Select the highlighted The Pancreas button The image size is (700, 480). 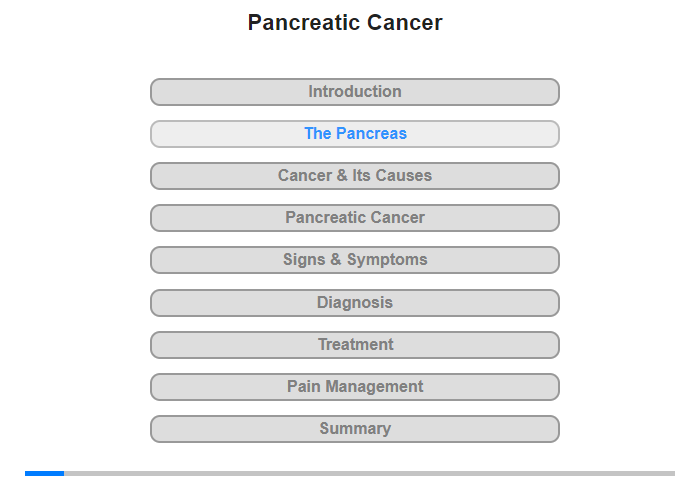point(354,134)
